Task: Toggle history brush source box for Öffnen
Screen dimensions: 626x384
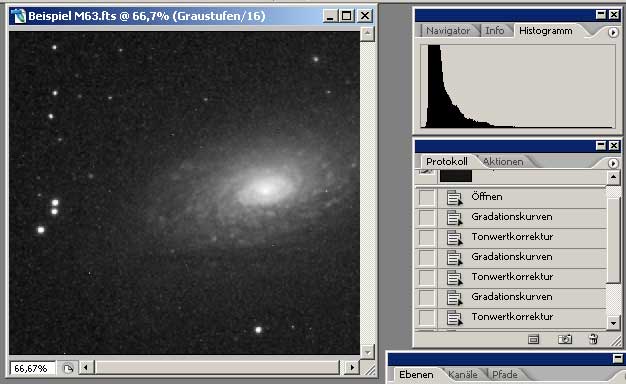Action: [426, 198]
